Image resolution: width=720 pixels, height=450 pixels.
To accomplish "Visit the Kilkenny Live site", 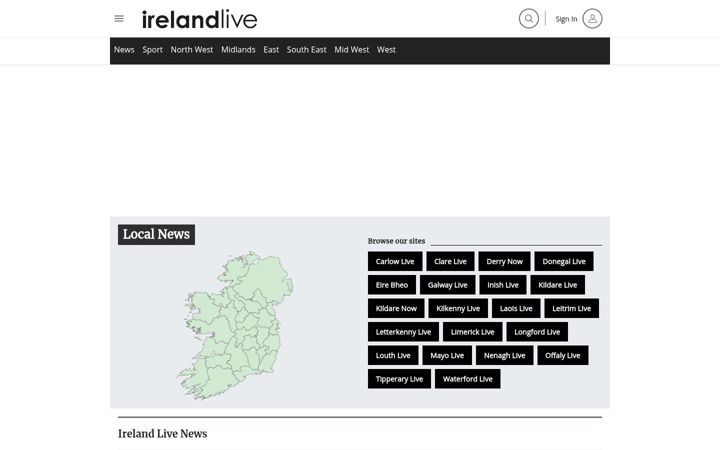I will [458, 308].
